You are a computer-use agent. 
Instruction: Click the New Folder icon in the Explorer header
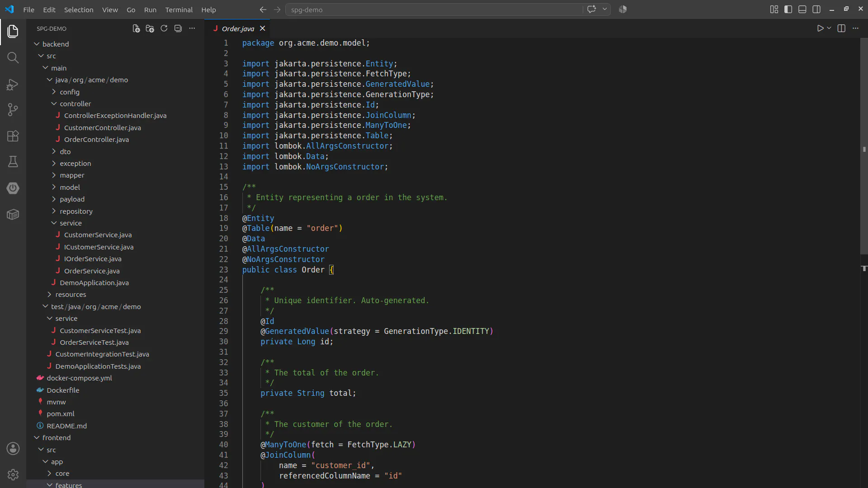pos(150,28)
